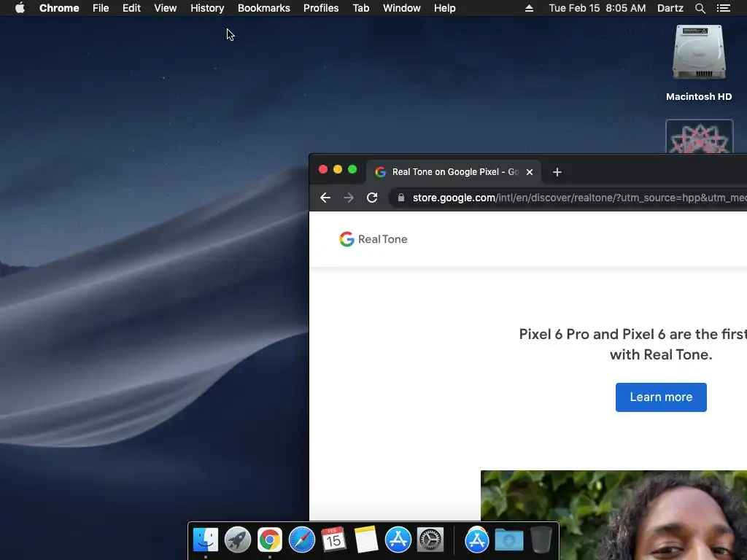This screenshot has width=747, height=560.
Task: Open a new Chrome tab with plus button
Action: coord(557,172)
